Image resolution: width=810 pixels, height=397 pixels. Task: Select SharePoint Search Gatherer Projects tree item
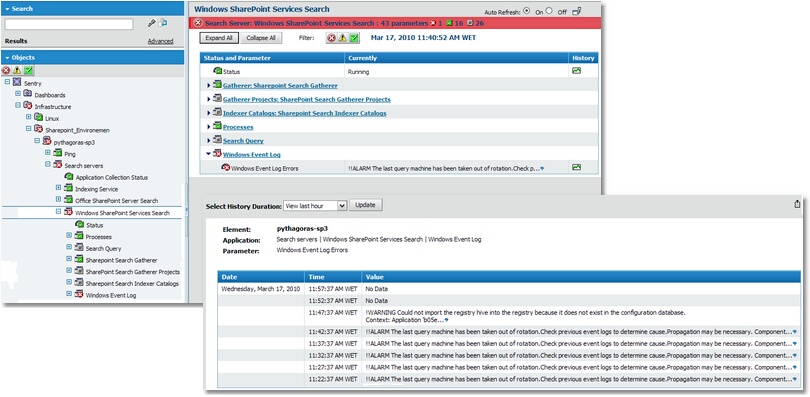pos(133,272)
